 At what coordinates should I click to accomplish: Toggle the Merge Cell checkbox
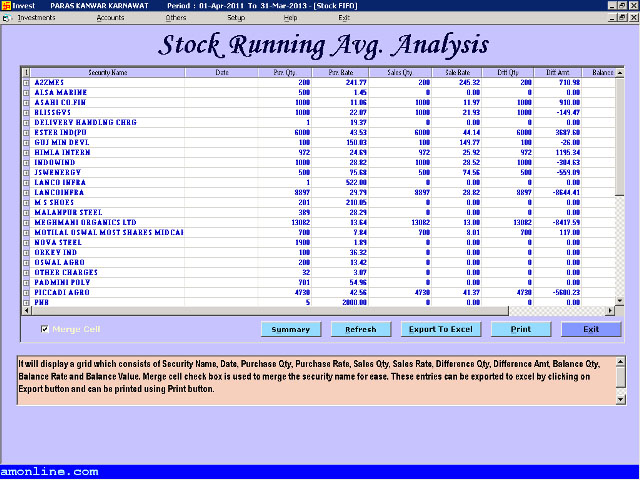tap(43, 329)
